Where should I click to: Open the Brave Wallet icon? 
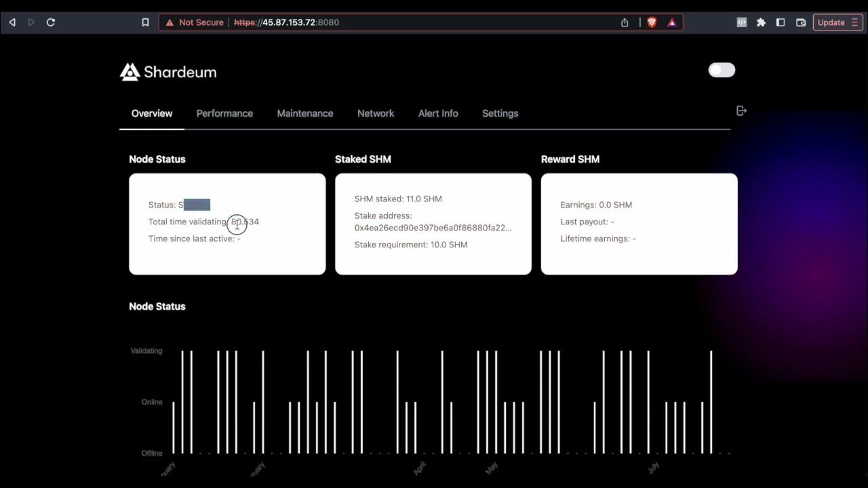[801, 22]
